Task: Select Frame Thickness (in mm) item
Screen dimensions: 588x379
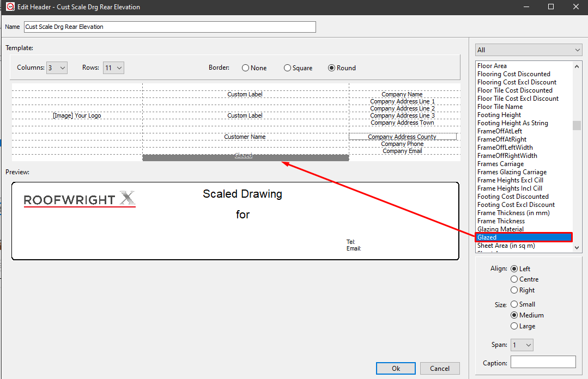Action: tap(513, 213)
